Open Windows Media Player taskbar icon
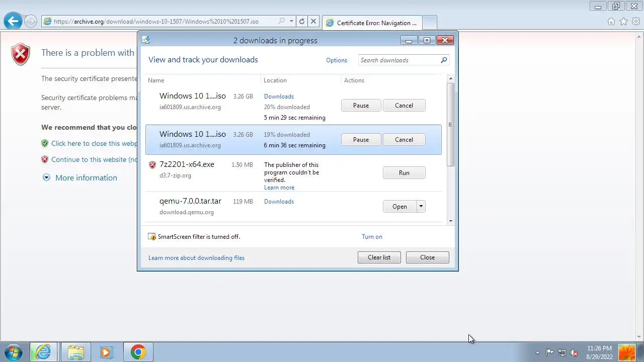644x362 pixels. coord(106,352)
